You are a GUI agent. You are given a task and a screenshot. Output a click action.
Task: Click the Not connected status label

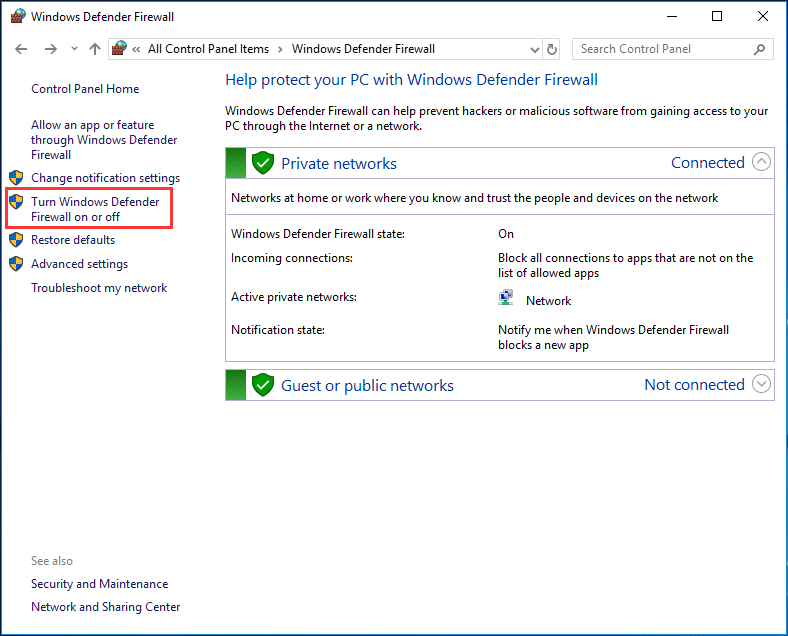(695, 385)
